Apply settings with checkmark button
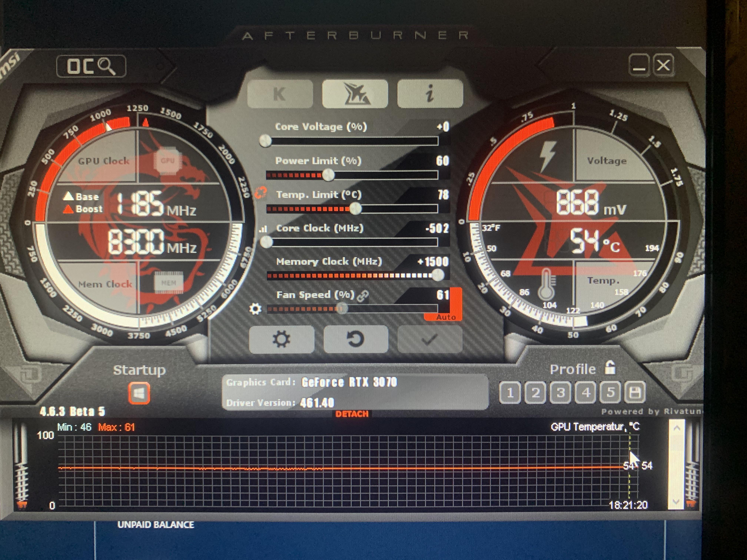Screen dimensions: 747x560 pos(430,339)
